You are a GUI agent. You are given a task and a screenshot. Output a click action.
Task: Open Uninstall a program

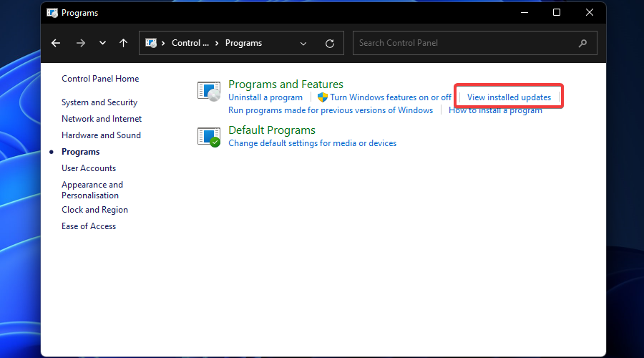pyautogui.click(x=265, y=97)
